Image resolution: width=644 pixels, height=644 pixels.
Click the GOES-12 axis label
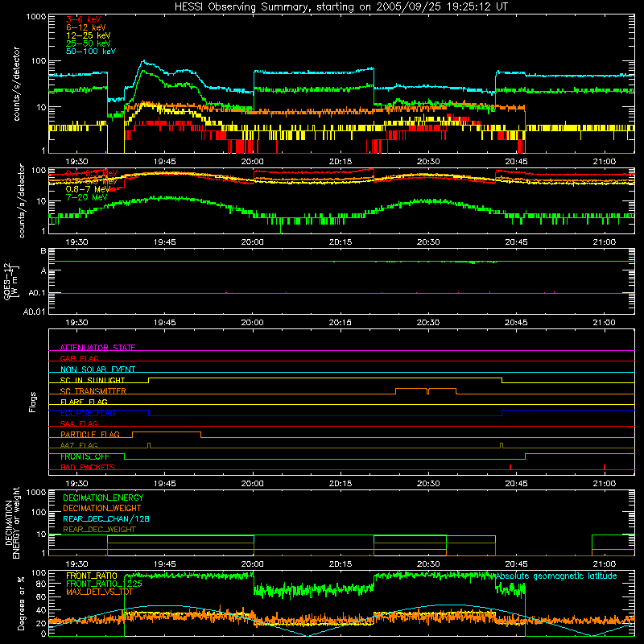point(11,282)
